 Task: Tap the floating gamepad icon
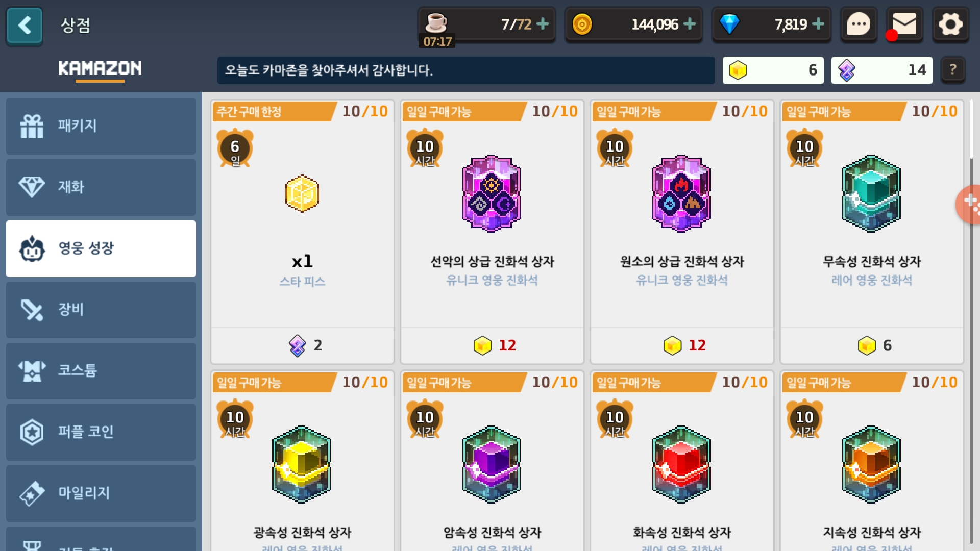[969, 204]
